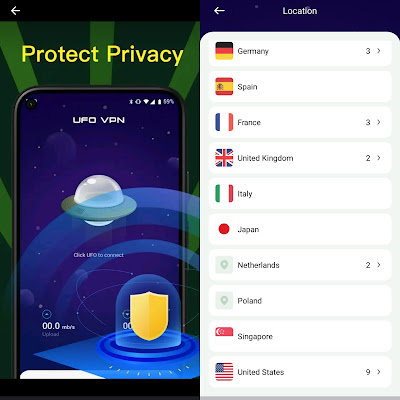Choose Poland from the location list
The image size is (400, 400).
[x=300, y=301]
